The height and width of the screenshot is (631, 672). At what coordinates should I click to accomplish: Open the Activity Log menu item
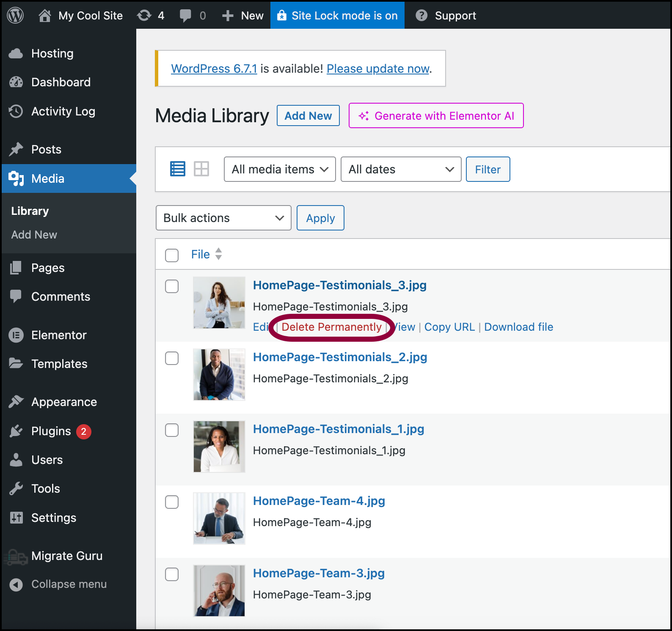[68, 111]
